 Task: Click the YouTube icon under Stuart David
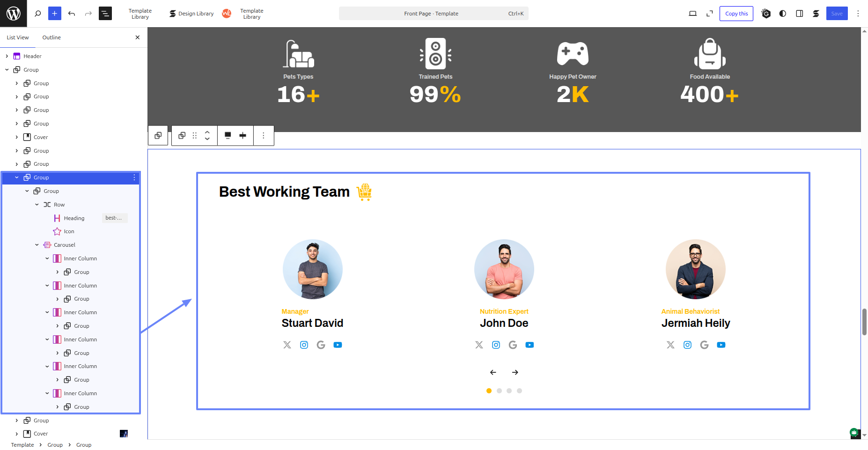[x=338, y=345]
